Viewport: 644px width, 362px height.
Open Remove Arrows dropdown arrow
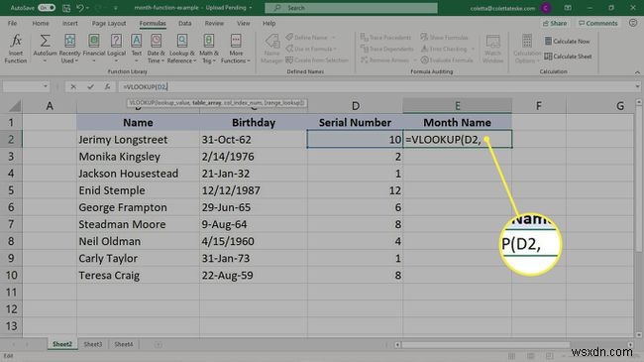414,60
